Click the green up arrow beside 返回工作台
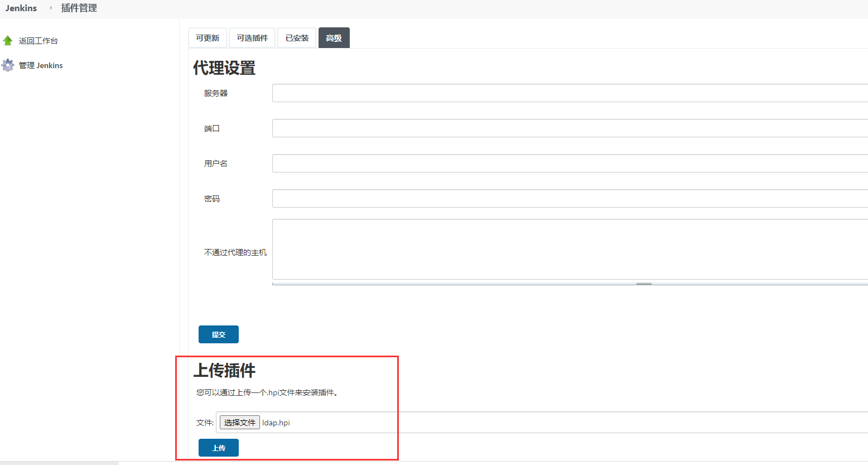 click(8, 40)
